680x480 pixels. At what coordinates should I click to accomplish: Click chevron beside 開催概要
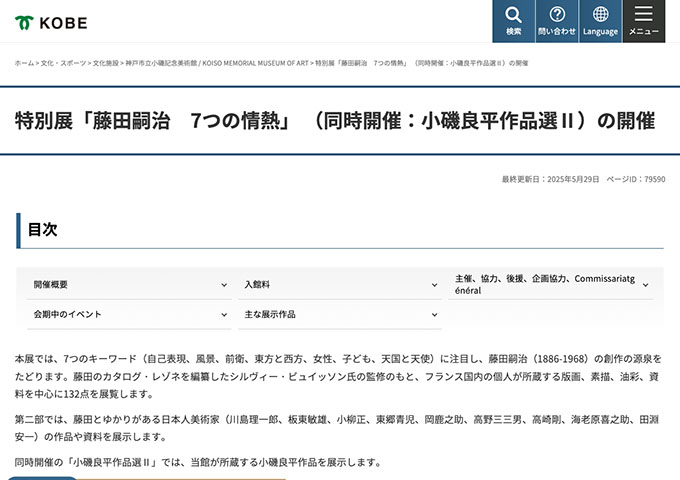point(224,285)
